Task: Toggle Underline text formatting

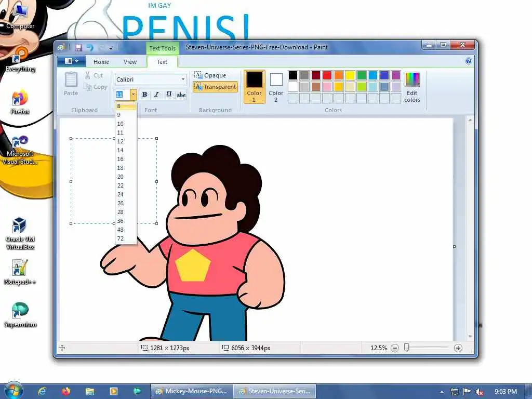Action: 169,95
